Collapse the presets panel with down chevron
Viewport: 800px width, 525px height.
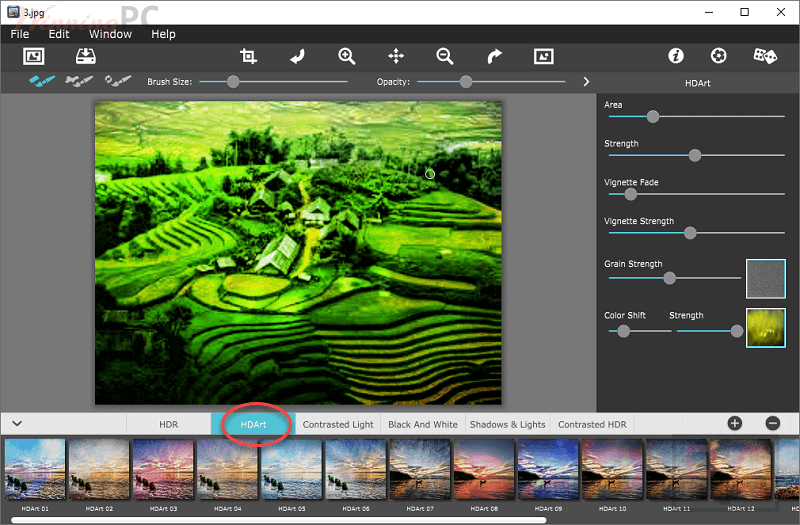(x=17, y=423)
